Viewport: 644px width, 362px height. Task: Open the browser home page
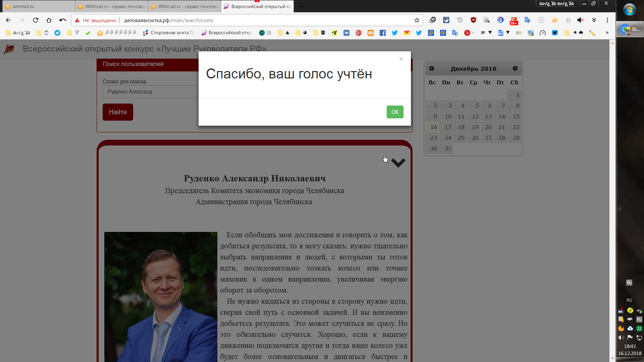click(49, 20)
